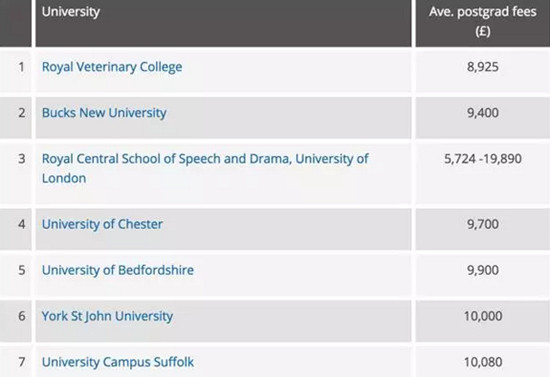Follow the University of Chester link

click(102, 224)
